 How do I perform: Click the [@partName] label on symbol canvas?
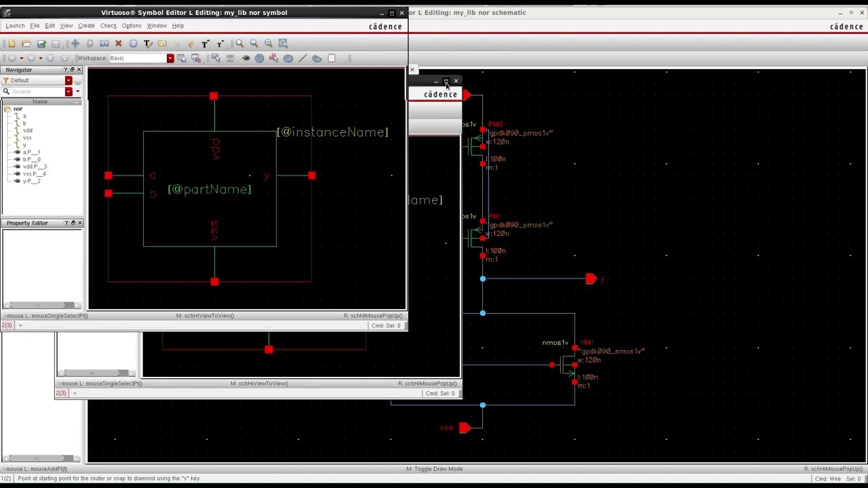point(210,189)
